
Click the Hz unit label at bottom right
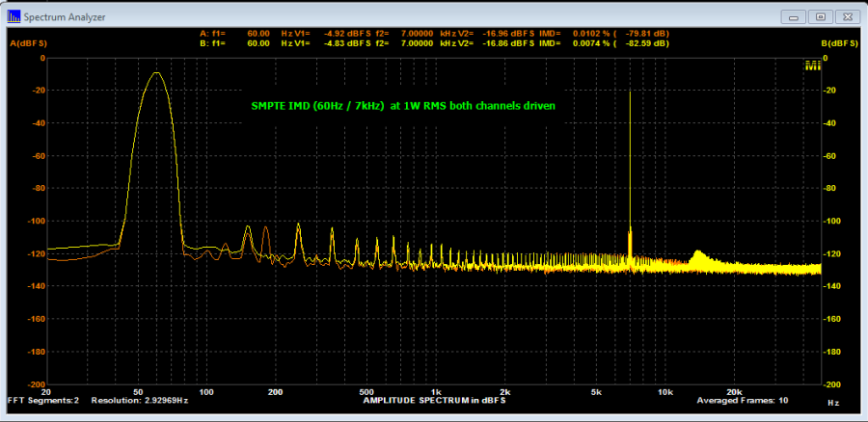[x=831, y=401]
